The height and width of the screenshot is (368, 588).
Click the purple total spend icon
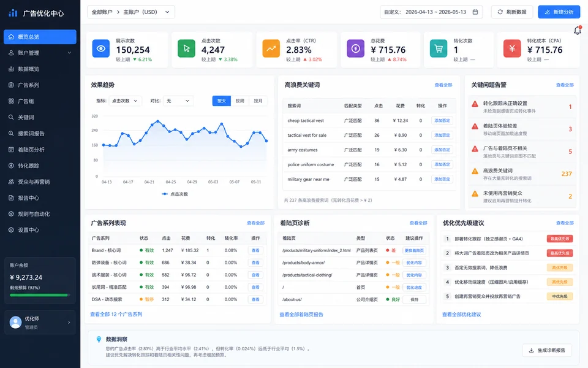355,48
